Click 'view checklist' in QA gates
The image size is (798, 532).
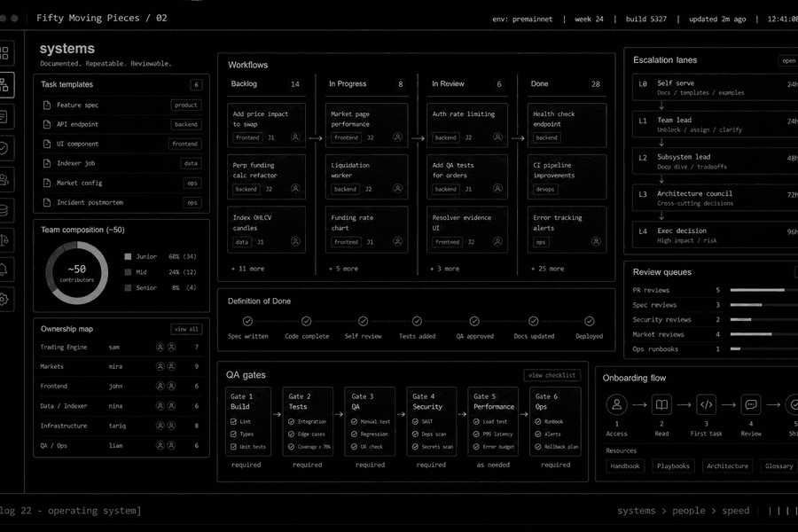(x=552, y=375)
